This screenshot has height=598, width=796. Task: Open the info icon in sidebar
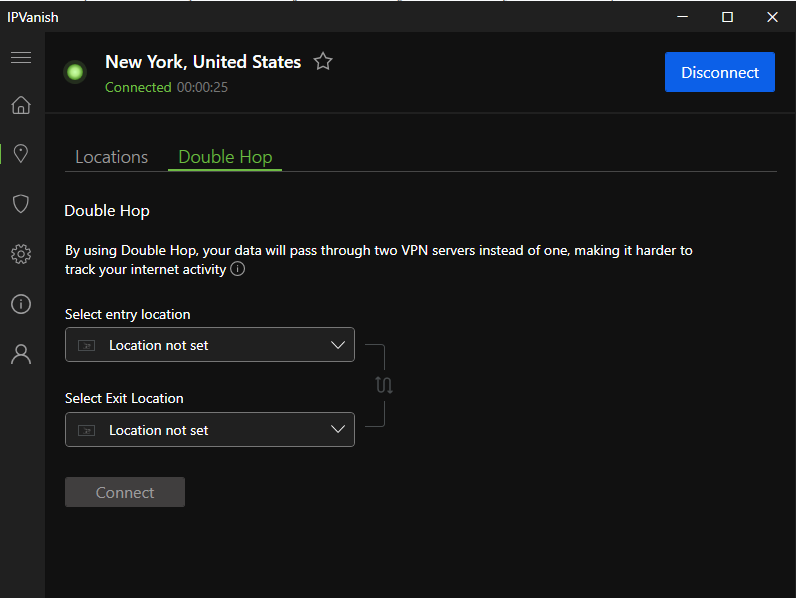pyautogui.click(x=21, y=304)
